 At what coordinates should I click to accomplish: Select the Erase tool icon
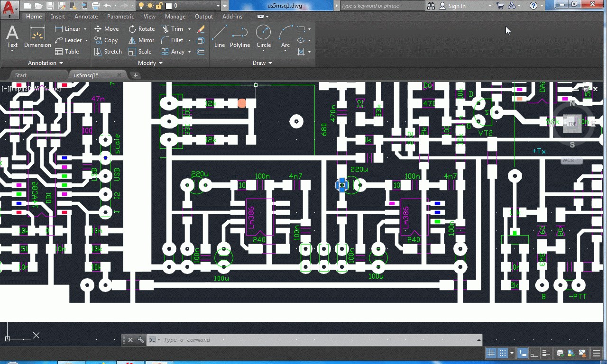(x=201, y=29)
